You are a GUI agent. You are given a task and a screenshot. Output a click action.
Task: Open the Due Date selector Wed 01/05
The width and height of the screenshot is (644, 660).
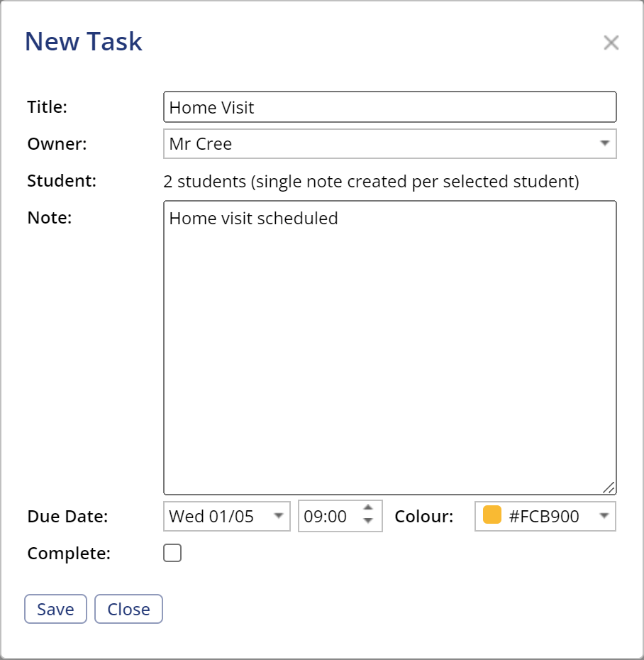coord(216,516)
